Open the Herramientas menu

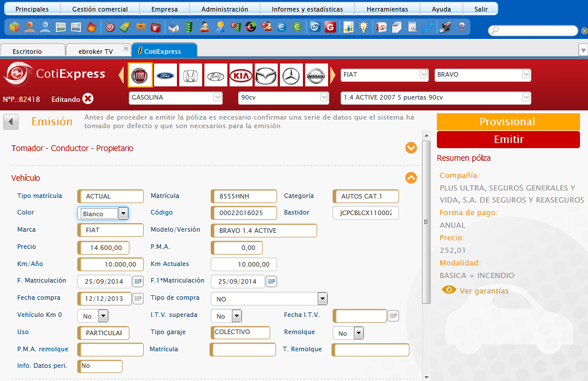(x=387, y=9)
